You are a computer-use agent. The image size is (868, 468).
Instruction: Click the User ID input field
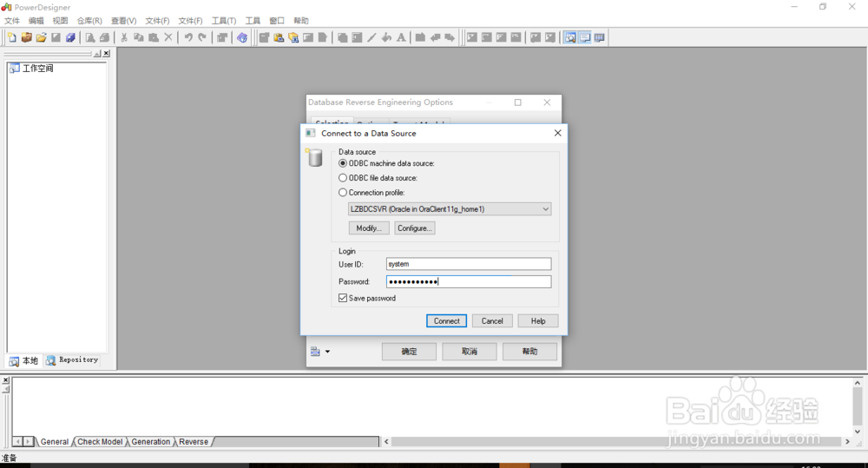[469, 264]
